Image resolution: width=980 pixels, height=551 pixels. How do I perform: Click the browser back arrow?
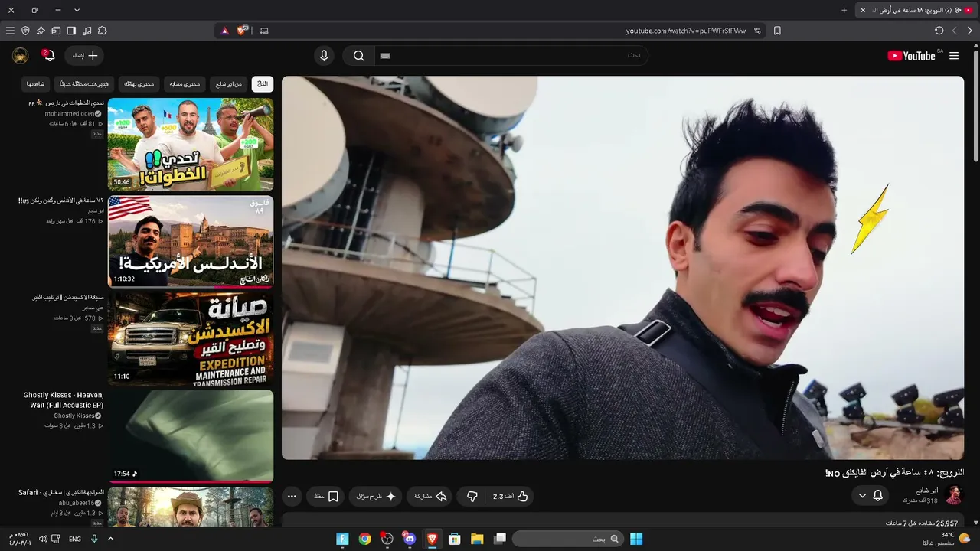coord(955,31)
